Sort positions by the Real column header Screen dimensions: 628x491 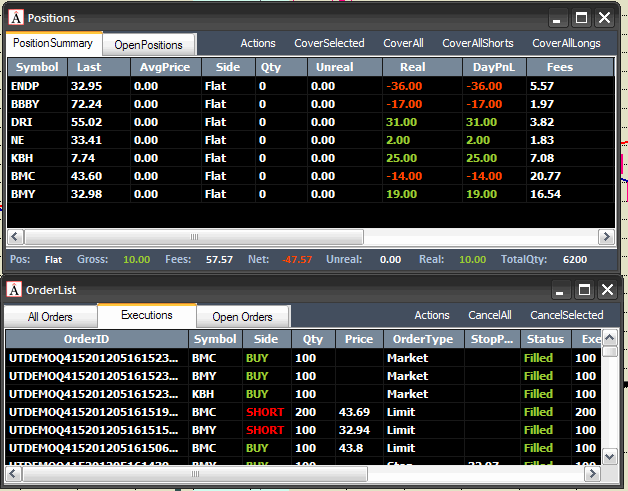pos(422,67)
